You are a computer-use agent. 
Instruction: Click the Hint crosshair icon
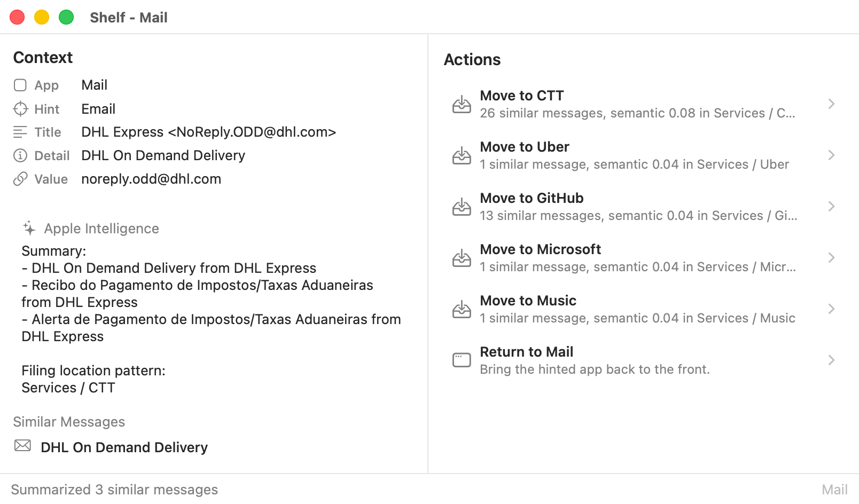tap(20, 109)
